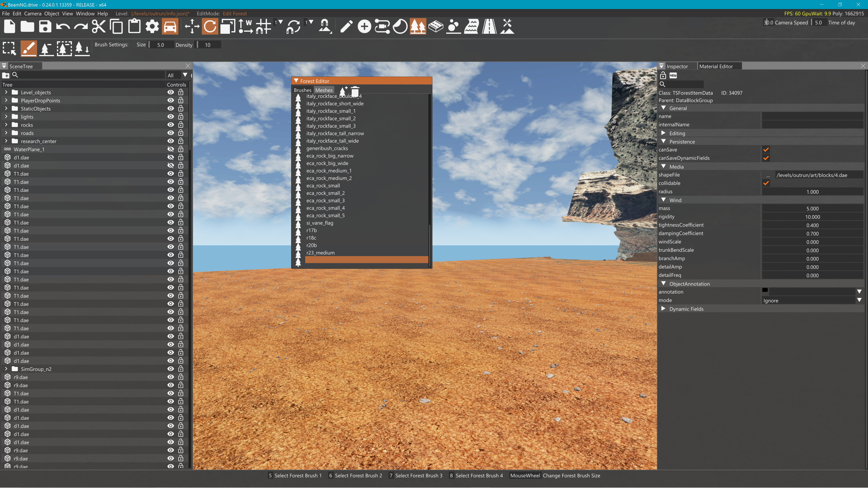This screenshot has height=488, width=868.
Task: Click the brush Size slider field
Action: 161,45
